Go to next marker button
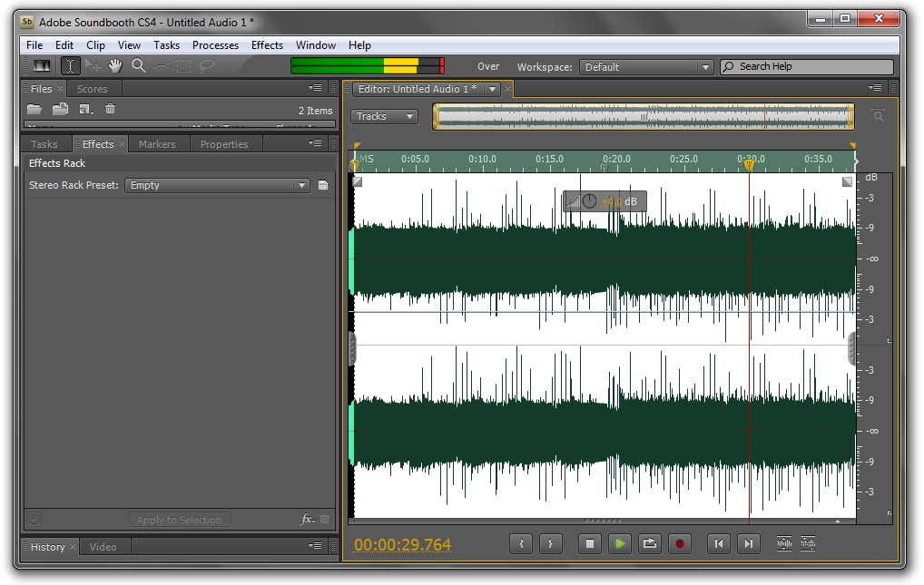924x585 pixels. pos(749,544)
